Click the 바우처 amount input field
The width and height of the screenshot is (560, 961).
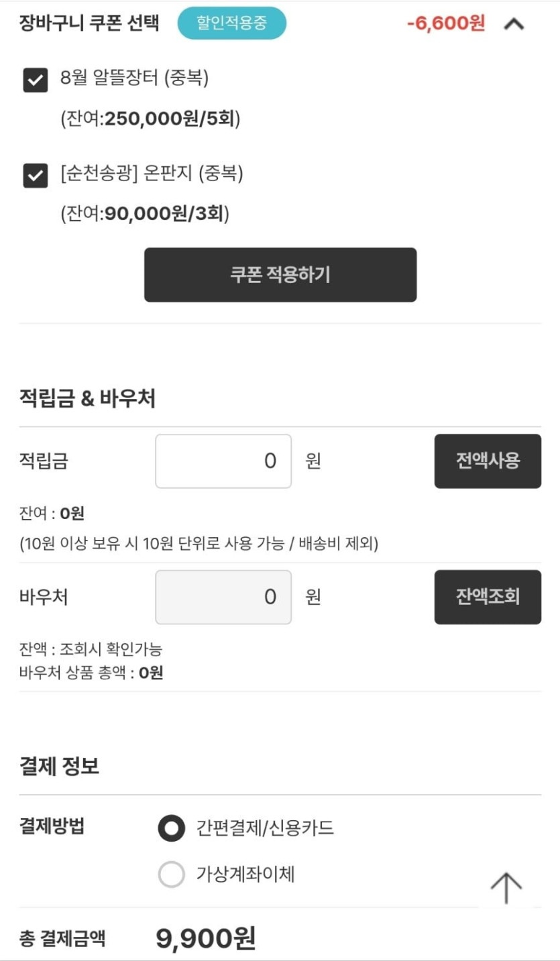click(x=223, y=597)
